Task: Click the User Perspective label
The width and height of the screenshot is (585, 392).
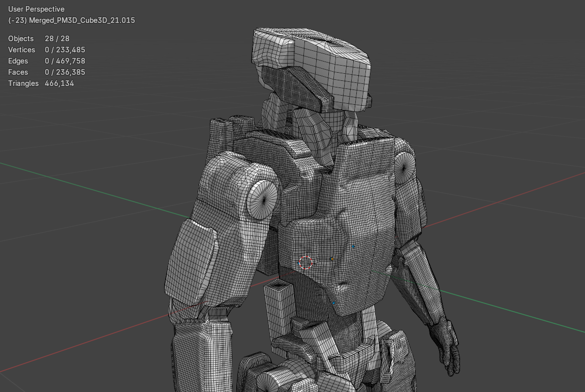Action: click(36, 9)
